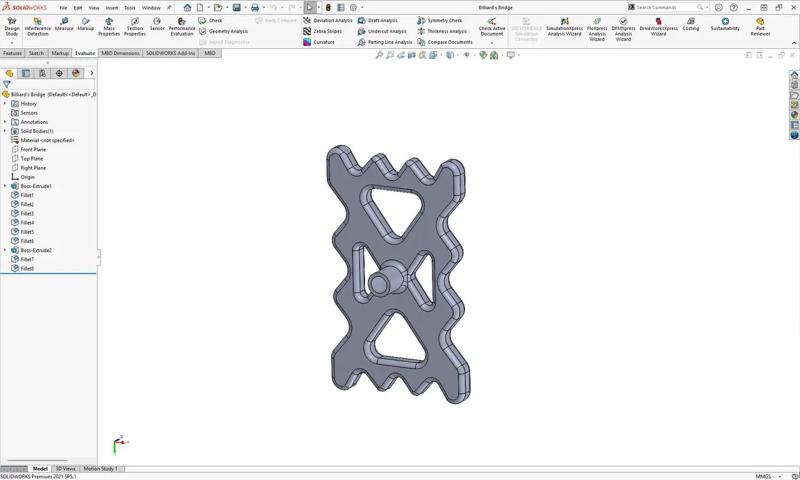The image size is (800, 480).
Task: Open Part Reviewer
Action: click(x=760, y=27)
